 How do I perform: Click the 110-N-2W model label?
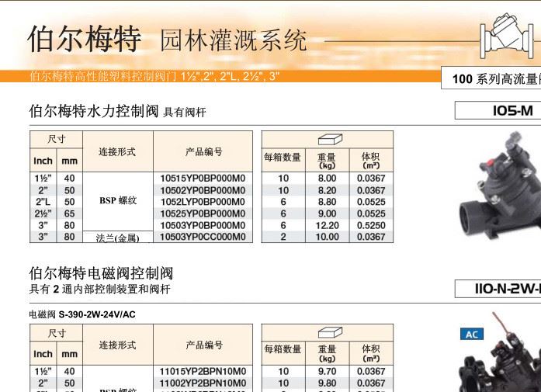498,289
